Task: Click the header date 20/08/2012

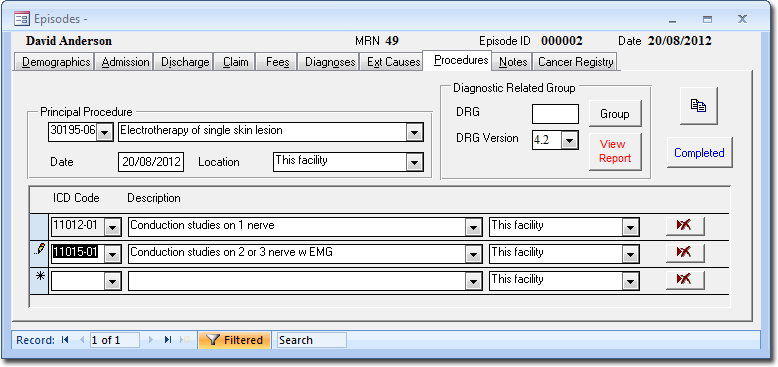Action: 680,41
